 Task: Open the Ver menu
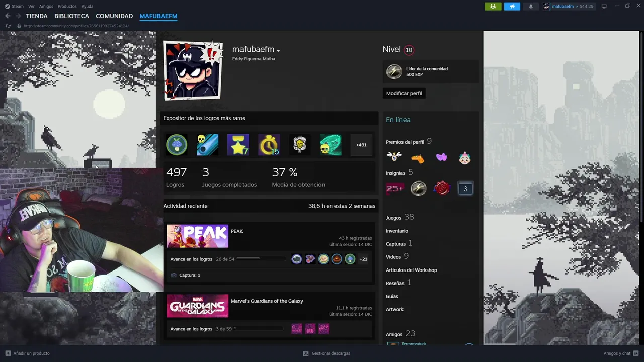(31, 6)
